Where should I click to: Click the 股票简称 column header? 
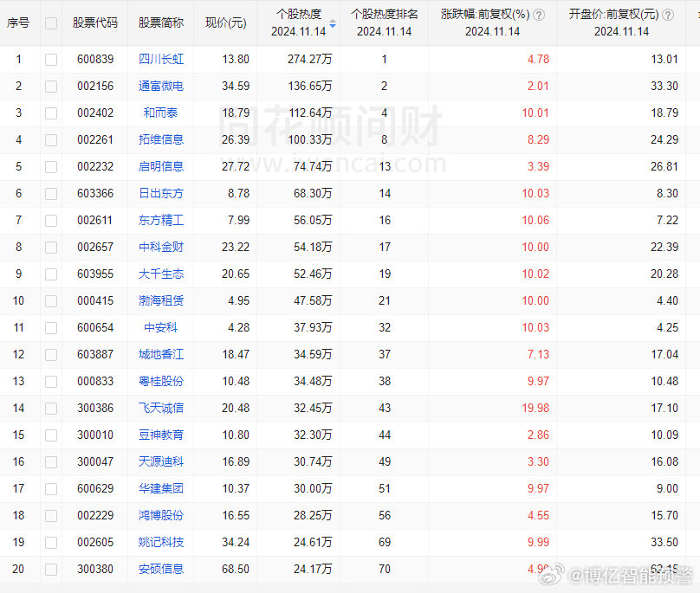tap(160, 23)
